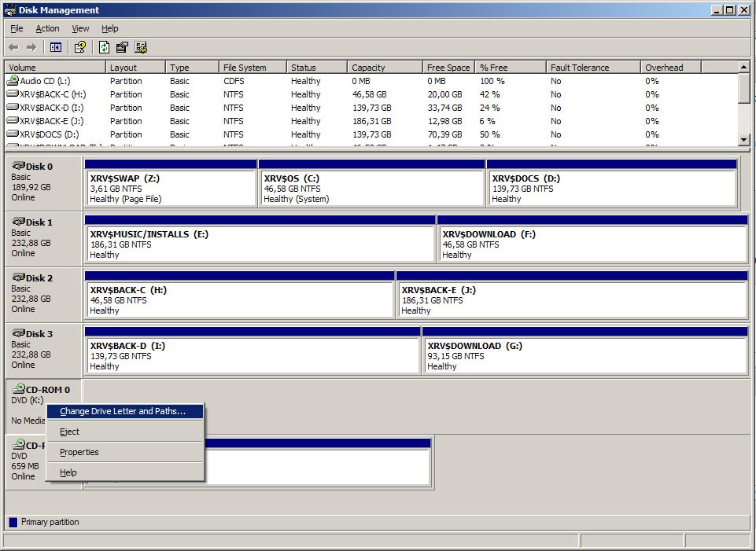This screenshot has height=551, width=756.
Task: Sort by the Free Space column header
Action: click(x=447, y=68)
